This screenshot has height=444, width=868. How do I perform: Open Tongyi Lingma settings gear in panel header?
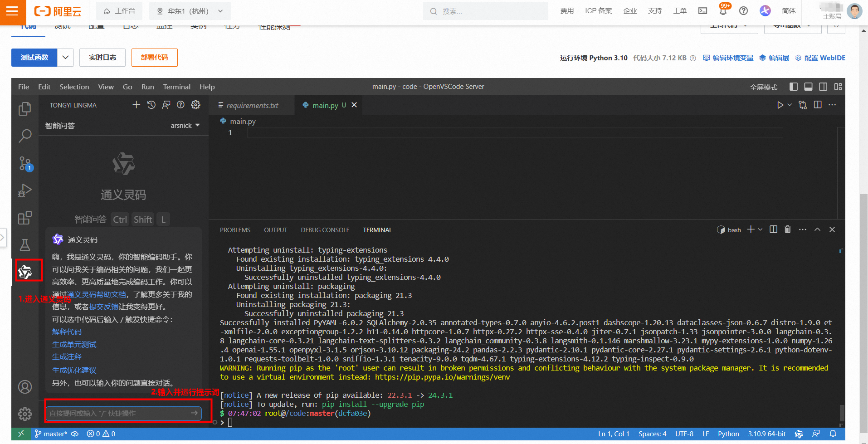coord(195,105)
